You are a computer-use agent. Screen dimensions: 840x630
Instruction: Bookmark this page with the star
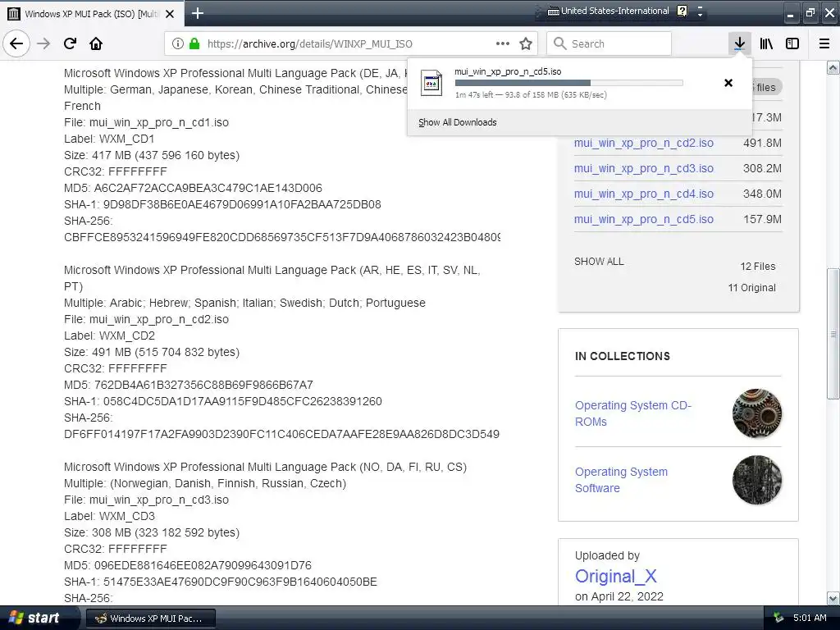[x=526, y=43]
